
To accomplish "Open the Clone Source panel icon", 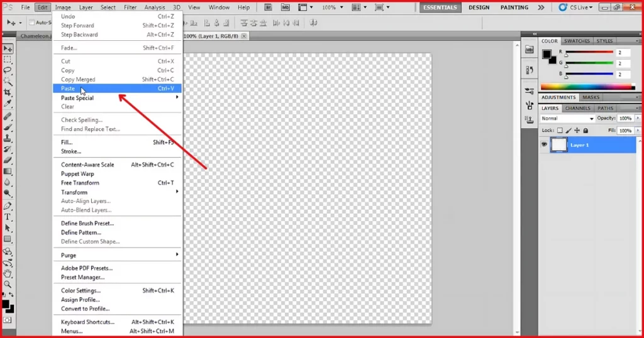I will click(530, 120).
